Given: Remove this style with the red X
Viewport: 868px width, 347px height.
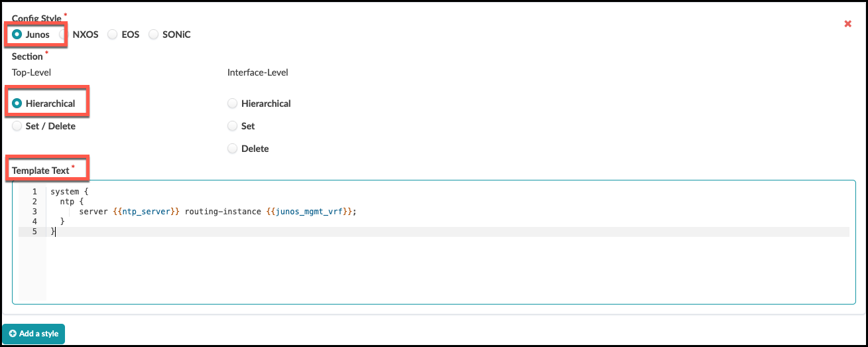Looking at the screenshot, I should [x=847, y=24].
